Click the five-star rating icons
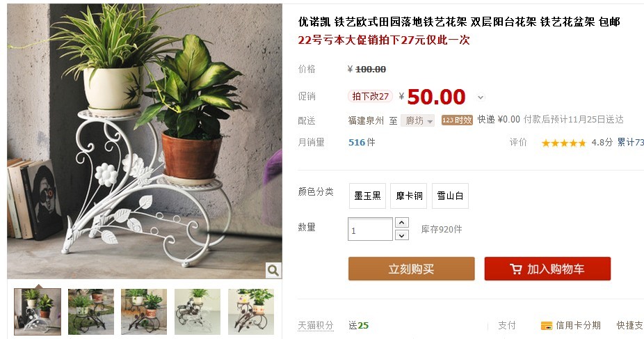Screen dimensions: 644x339 coord(563,143)
